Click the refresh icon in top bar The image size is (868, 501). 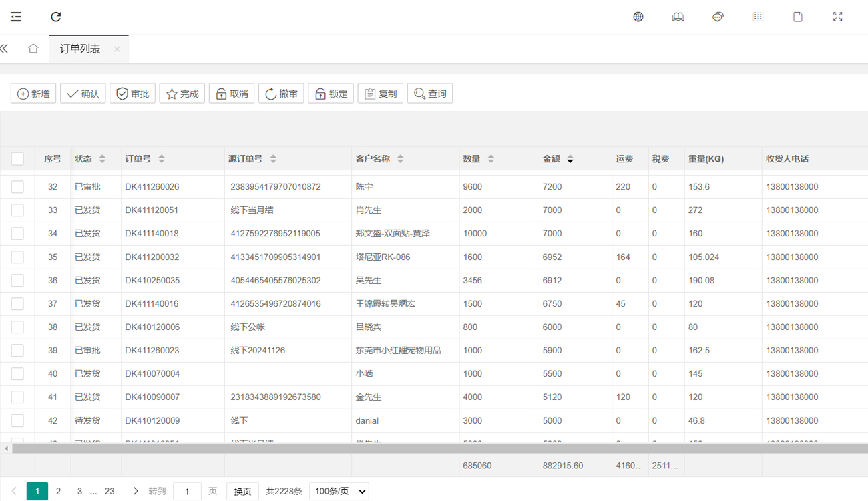pos(56,17)
